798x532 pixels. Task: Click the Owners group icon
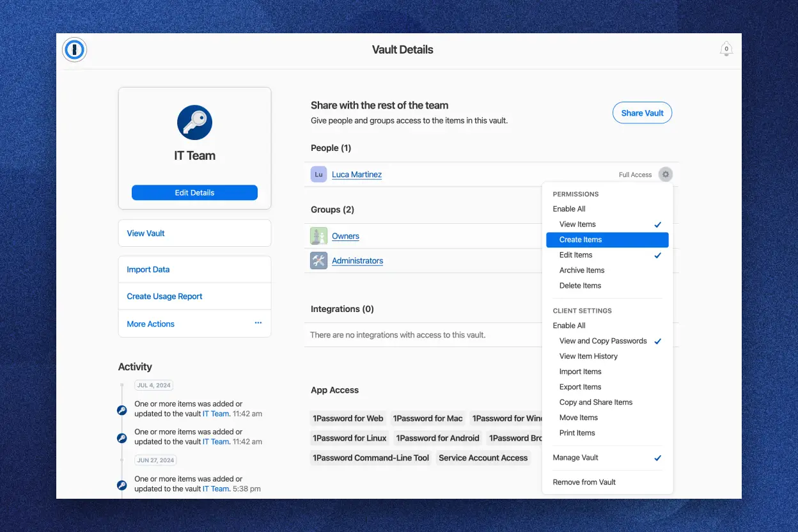coord(318,235)
